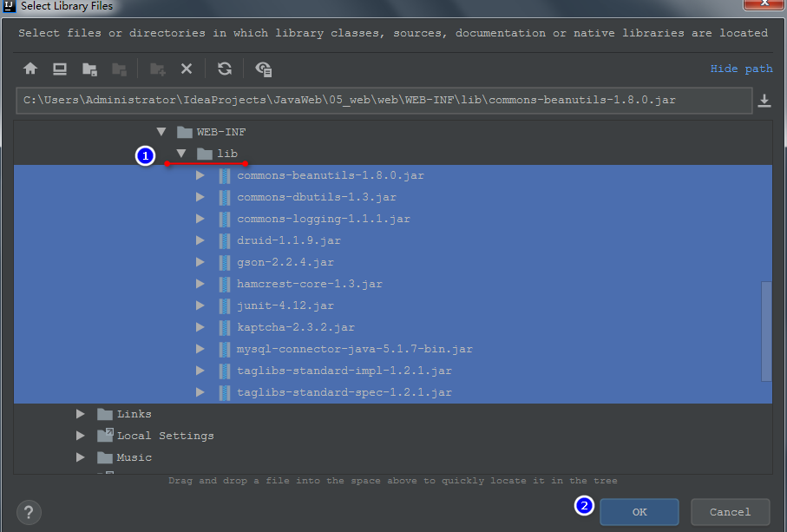Close the Select Library Files window
This screenshot has height=532, width=787.
click(x=764, y=4)
